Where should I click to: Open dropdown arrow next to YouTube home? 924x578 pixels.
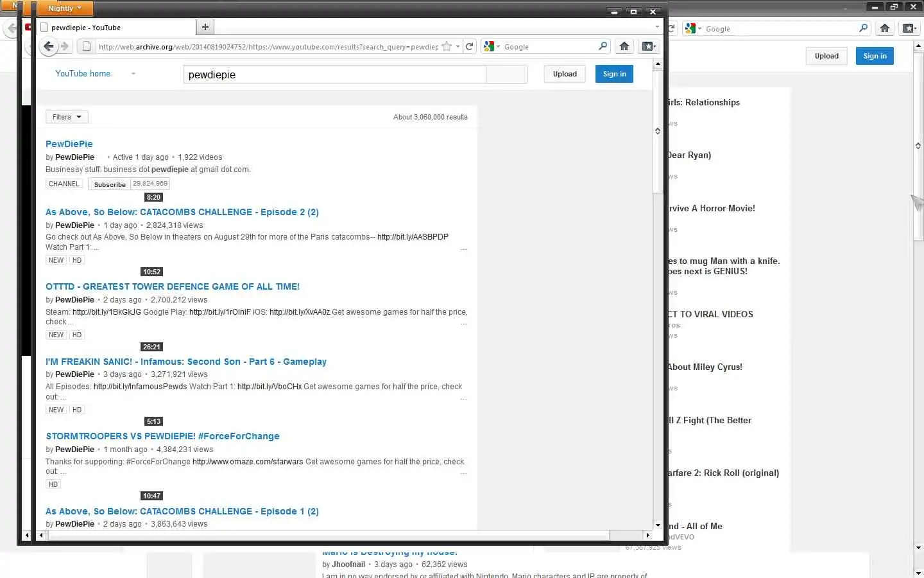133,74
